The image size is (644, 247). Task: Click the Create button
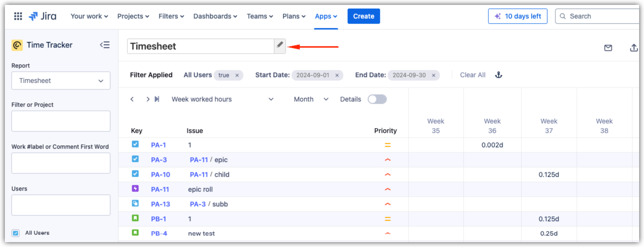(x=363, y=16)
